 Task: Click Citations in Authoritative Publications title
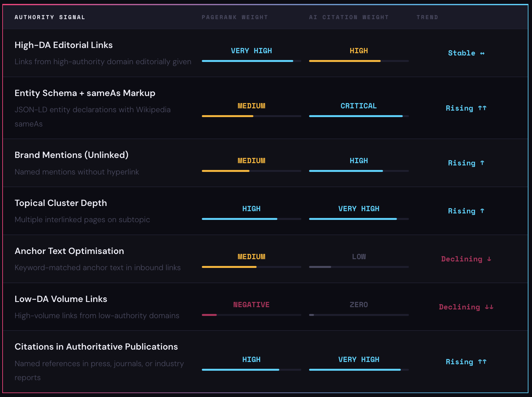click(96, 347)
